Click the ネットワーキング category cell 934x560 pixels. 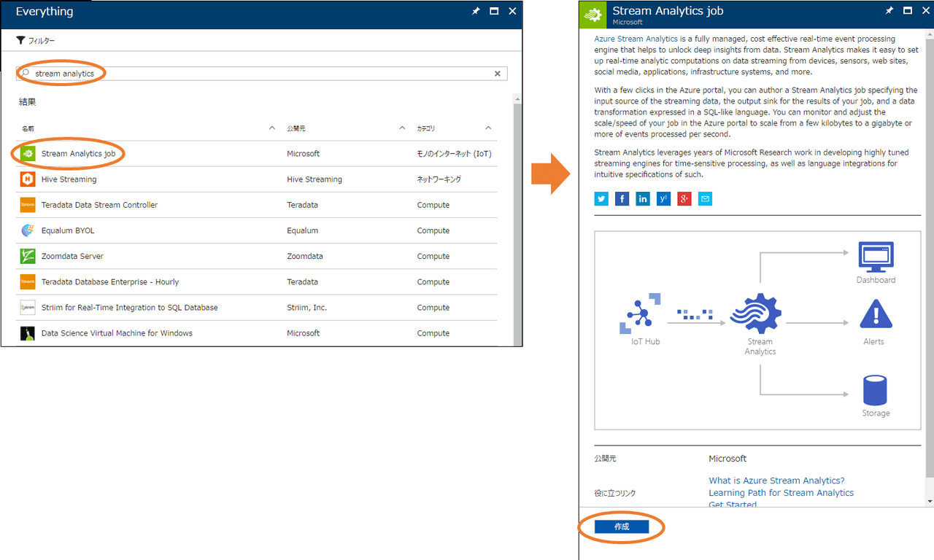click(x=439, y=179)
